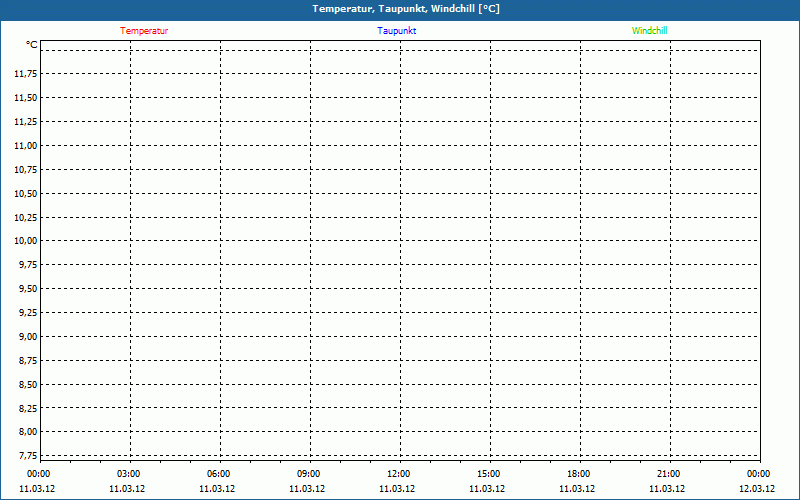Click the 12:00 time axis label
The width and height of the screenshot is (800, 500).
398,474
